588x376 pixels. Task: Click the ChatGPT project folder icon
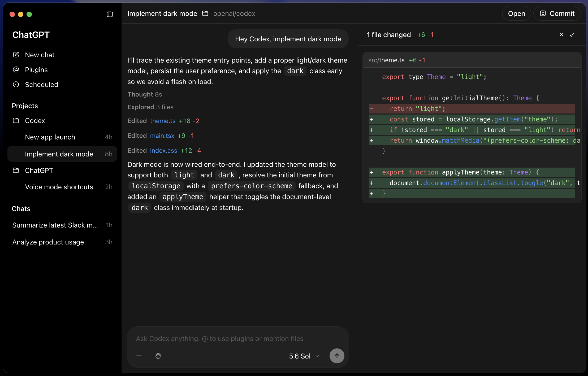coord(16,170)
